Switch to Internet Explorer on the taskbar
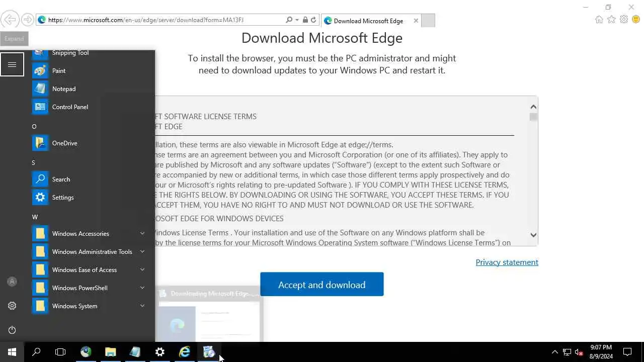The image size is (644, 362). tap(185, 352)
